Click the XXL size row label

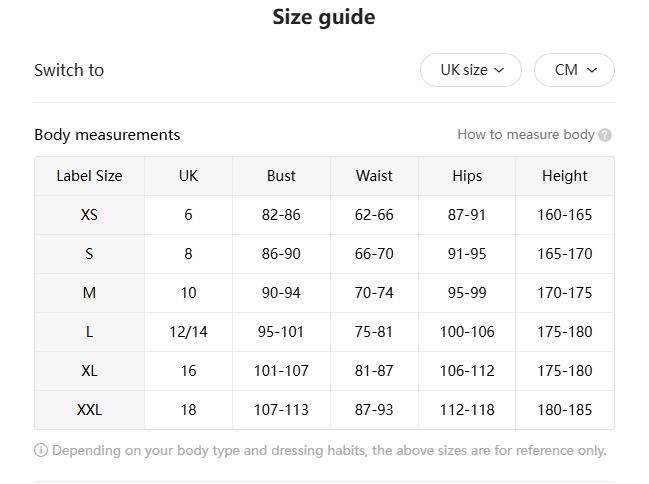point(89,410)
